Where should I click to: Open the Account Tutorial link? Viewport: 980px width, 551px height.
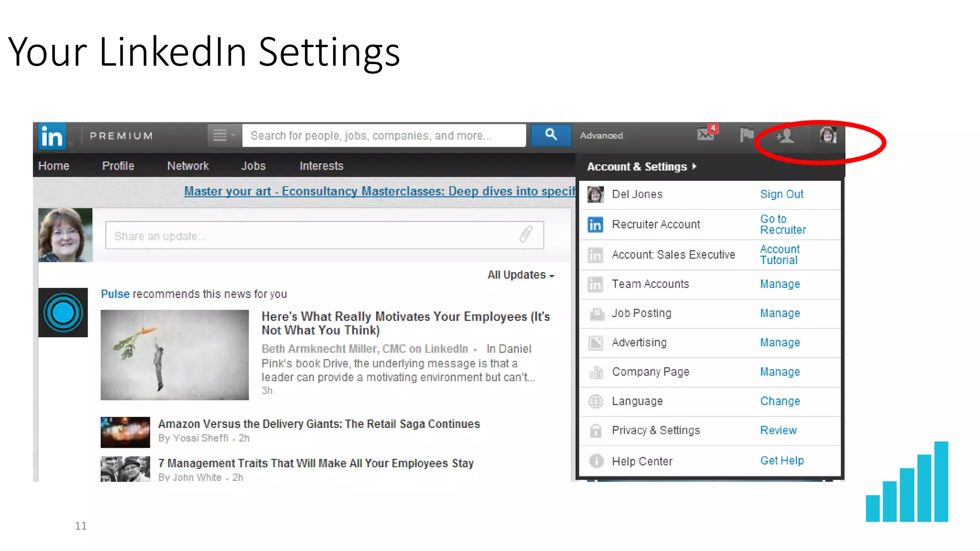[780, 254]
